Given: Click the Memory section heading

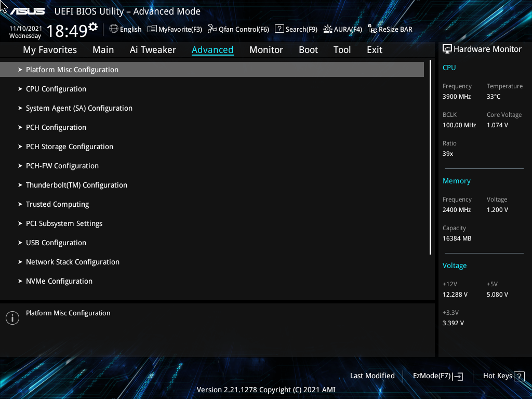Looking at the screenshot, I should click(457, 181).
